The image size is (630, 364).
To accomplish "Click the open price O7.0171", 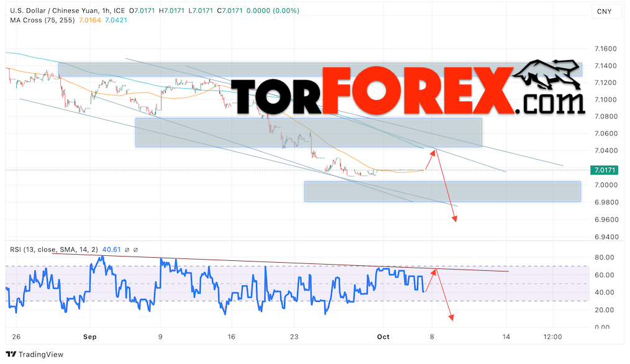I will [142, 11].
